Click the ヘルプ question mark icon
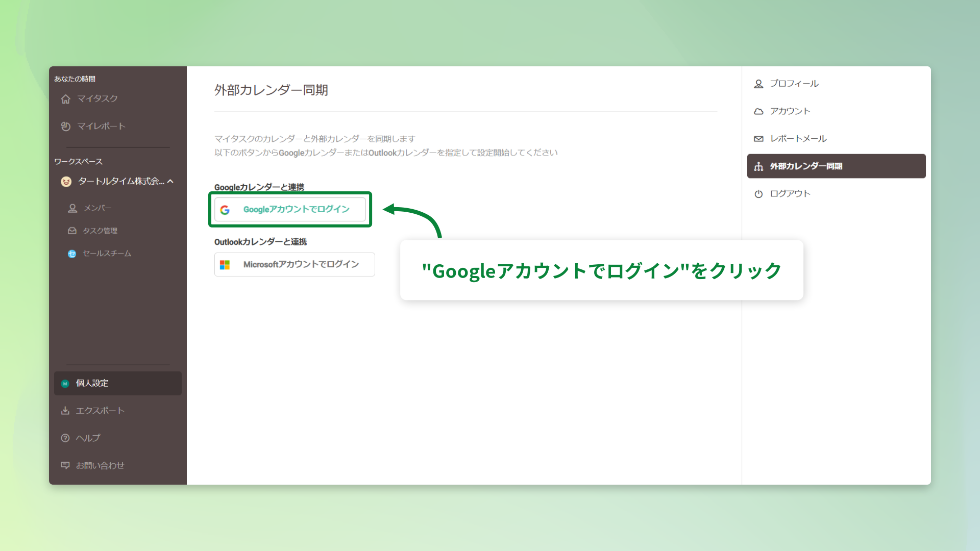 click(x=65, y=438)
